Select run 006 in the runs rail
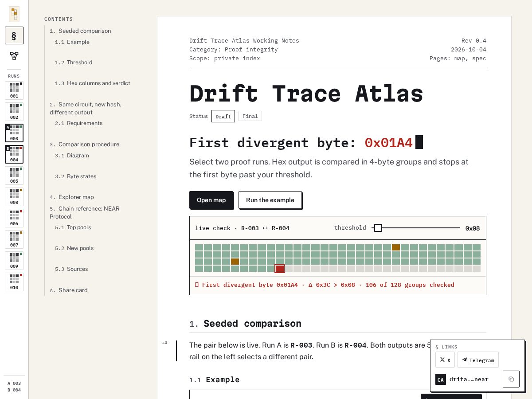The width and height of the screenshot is (532, 399). pos(14,218)
